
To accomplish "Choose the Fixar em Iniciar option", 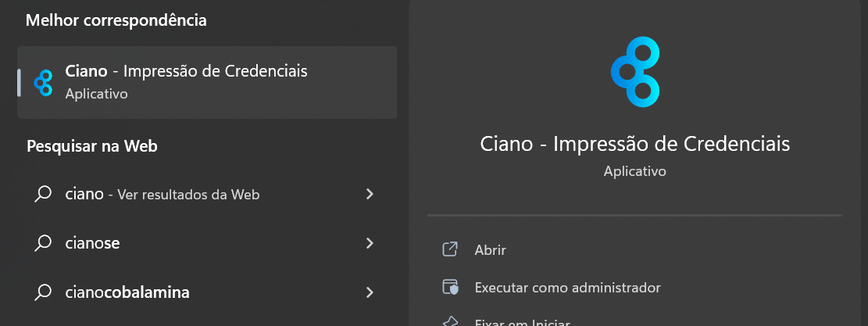I will (522, 322).
